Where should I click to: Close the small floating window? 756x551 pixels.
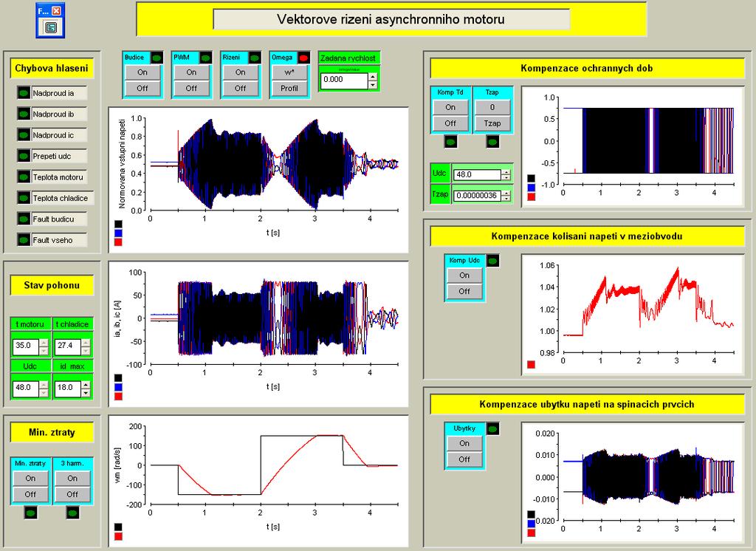click(x=56, y=10)
